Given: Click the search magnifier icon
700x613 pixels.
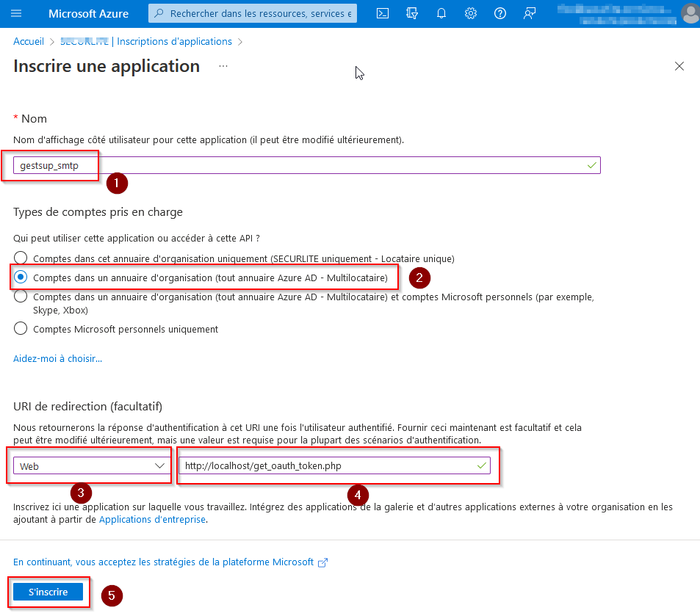Looking at the screenshot, I should coord(159,13).
